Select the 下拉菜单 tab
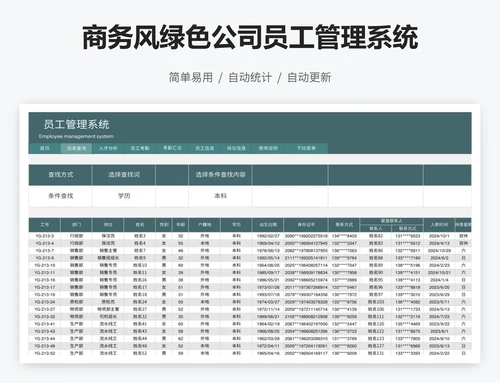This screenshot has height=383, width=500. 306,148
